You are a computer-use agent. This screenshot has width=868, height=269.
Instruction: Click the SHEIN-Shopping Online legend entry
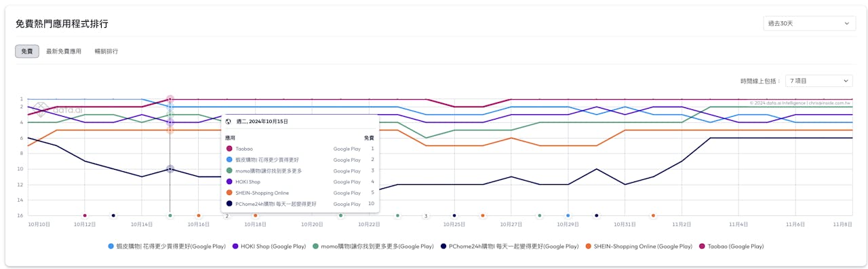click(639, 246)
